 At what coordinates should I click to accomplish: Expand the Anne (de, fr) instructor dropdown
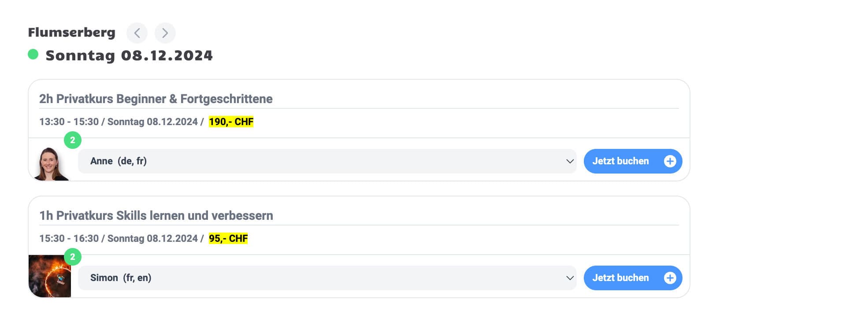pyautogui.click(x=326, y=161)
